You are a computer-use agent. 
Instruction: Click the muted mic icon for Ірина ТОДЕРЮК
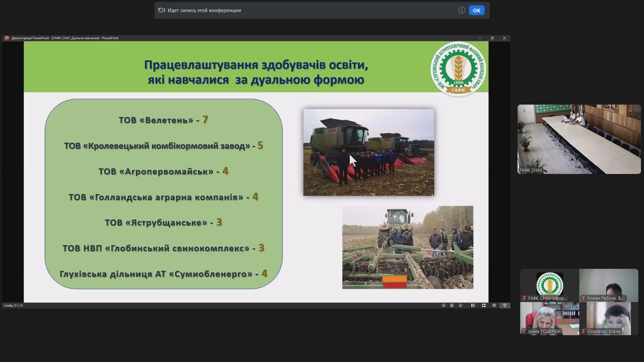click(x=524, y=331)
